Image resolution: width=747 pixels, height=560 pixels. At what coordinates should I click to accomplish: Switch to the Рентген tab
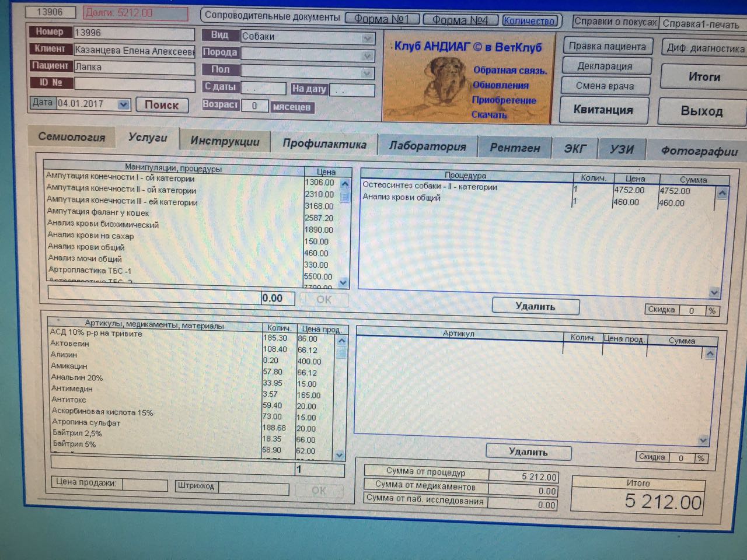click(x=515, y=148)
